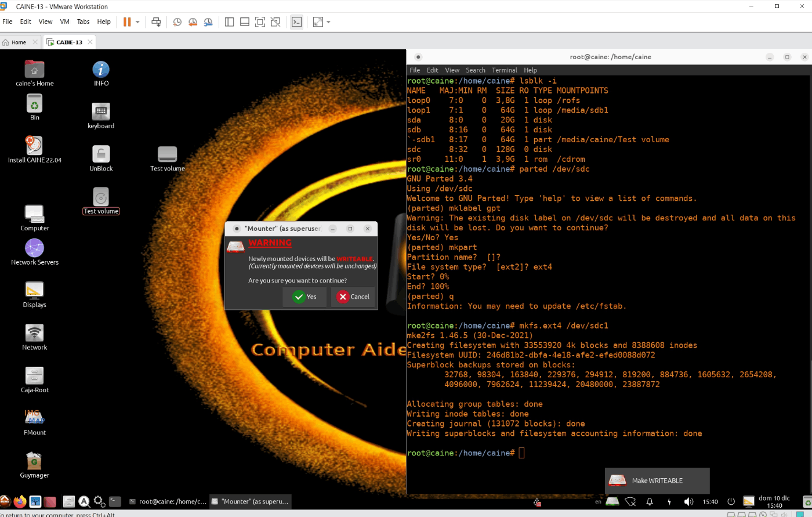The height and width of the screenshot is (517, 812).
Task: Launch Install CAINE 22.04 desktop icon
Action: click(35, 150)
